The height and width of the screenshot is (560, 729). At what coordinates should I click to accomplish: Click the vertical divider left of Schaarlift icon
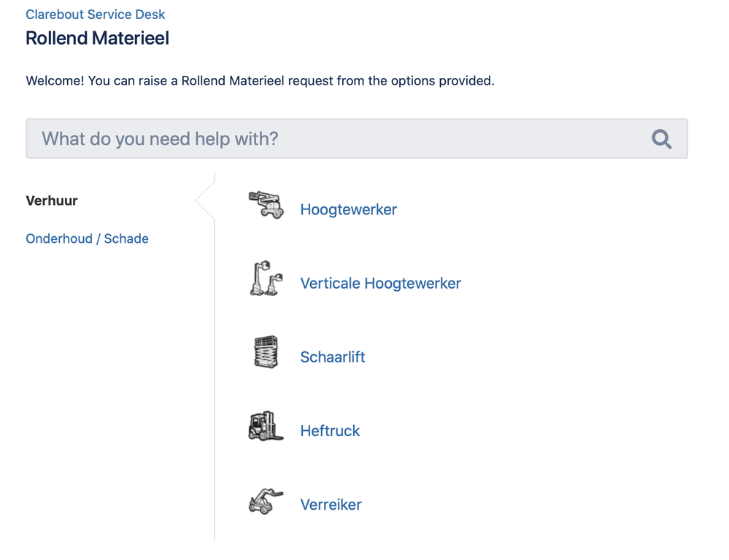(x=215, y=357)
